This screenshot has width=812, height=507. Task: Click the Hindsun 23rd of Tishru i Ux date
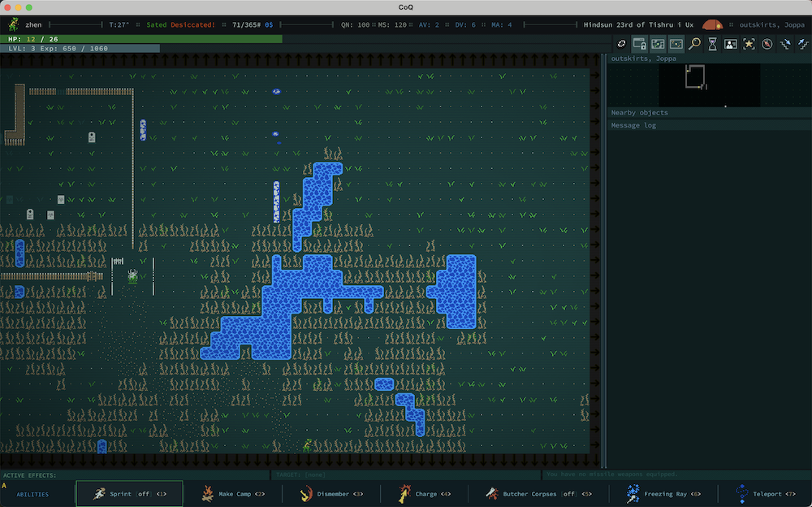coord(638,24)
